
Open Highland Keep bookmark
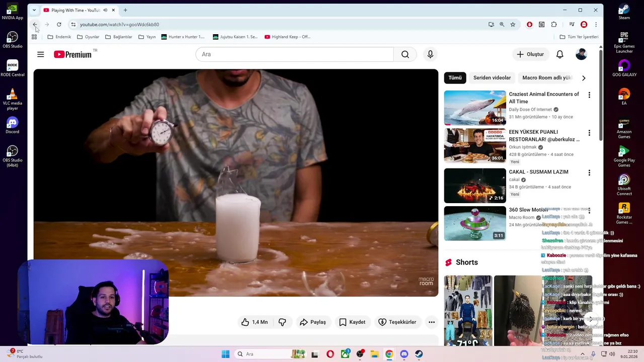click(x=288, y=37)
